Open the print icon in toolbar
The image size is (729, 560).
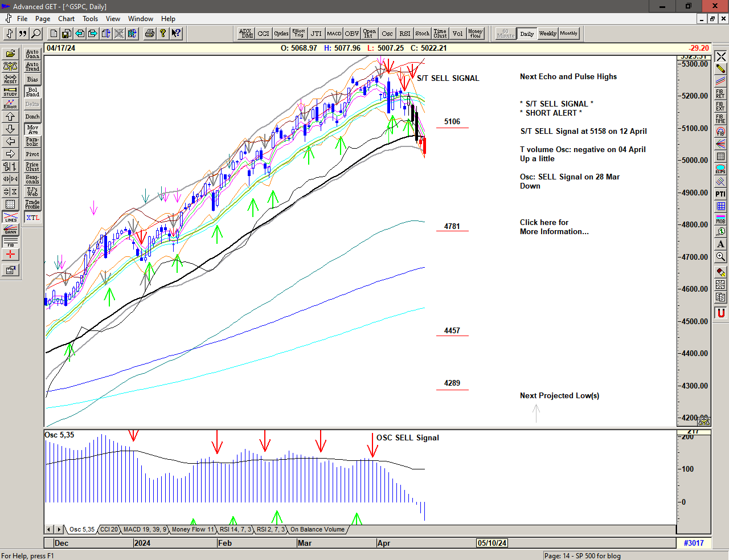tap(149, 34)
